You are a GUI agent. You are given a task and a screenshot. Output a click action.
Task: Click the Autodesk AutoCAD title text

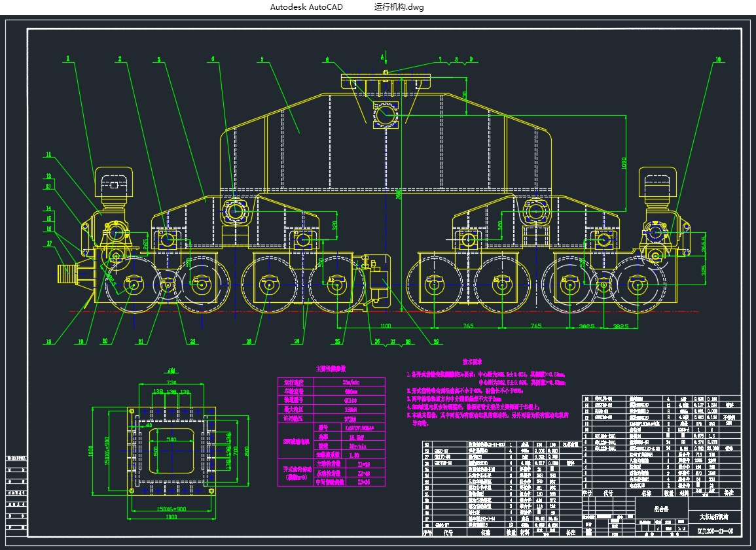(306, 7)
